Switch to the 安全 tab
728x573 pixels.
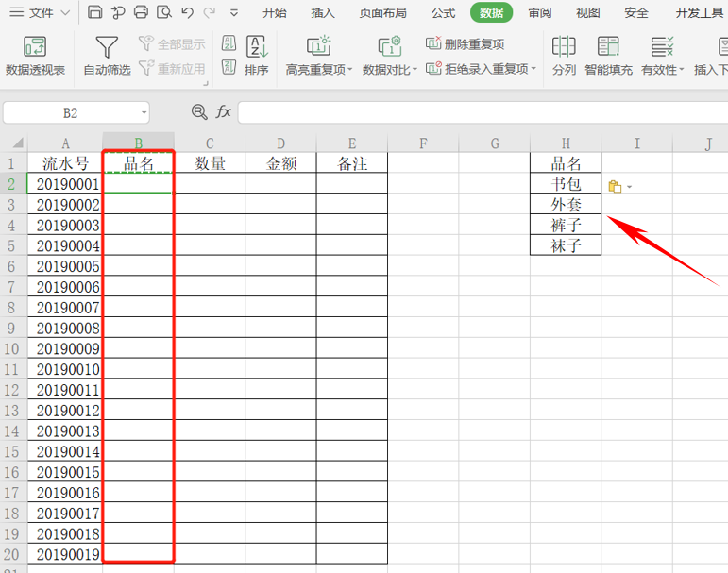636,12
